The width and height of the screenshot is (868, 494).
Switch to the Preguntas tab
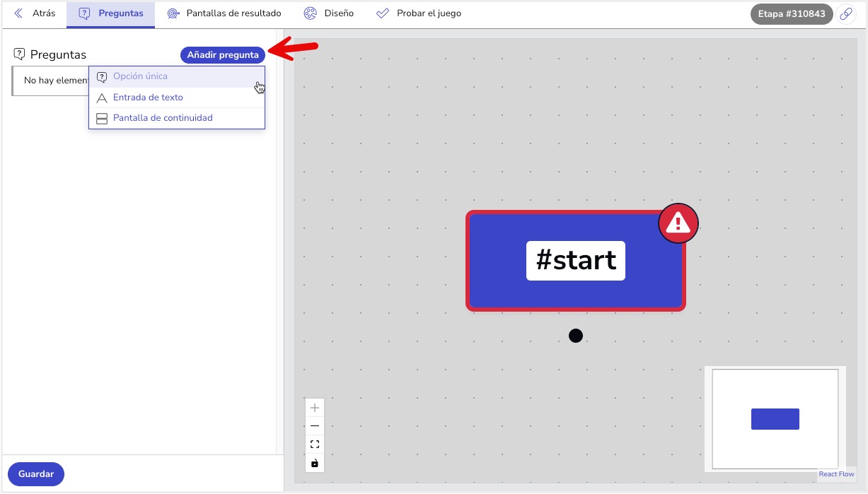110,13
